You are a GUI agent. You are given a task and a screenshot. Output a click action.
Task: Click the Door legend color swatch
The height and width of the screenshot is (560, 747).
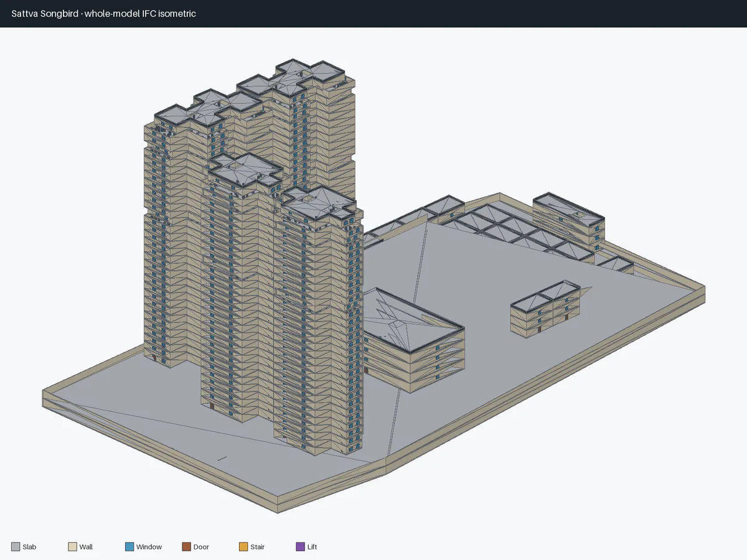pyautogui.click(x=186, y=547)
